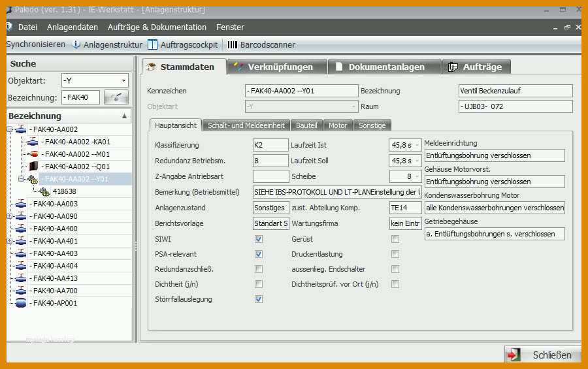This screenshot has height=369, width=588.
Task: Open the Auftragscockpit toolbar icon
Action: tap(152, 44)
